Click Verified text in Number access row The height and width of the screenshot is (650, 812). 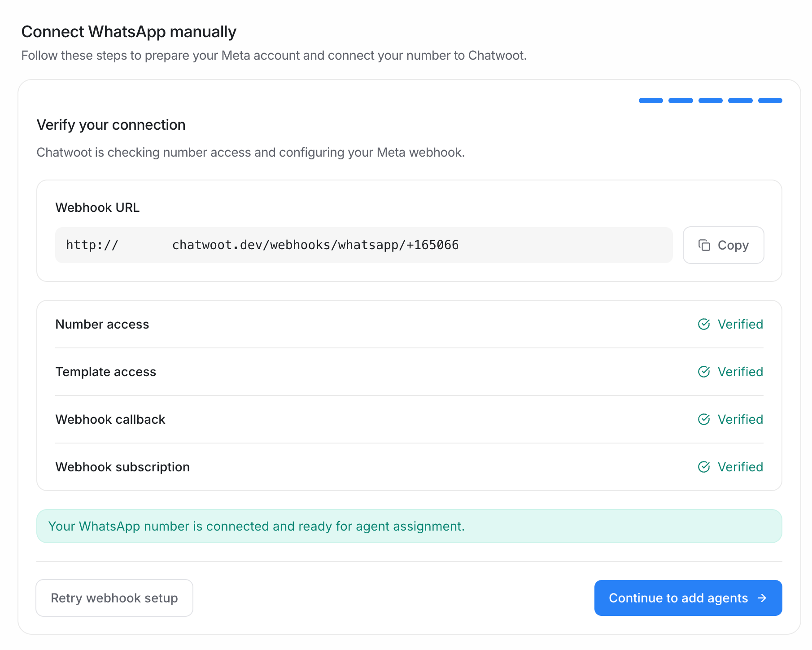740,324
